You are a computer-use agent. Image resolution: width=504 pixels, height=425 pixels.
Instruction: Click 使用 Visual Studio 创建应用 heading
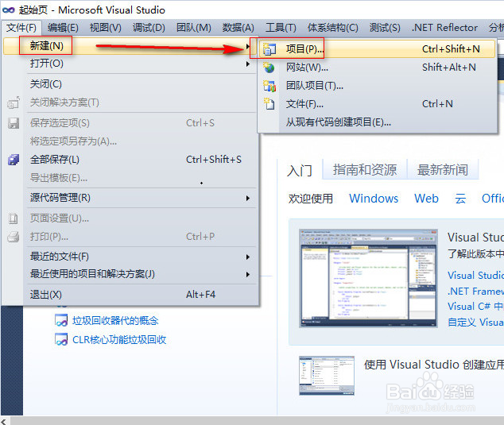[434, 365]
